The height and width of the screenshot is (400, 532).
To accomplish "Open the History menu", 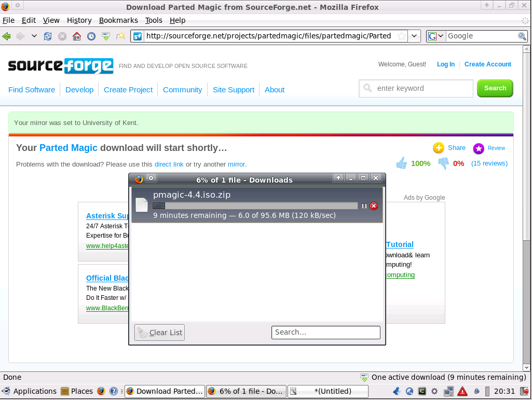I will point(79,20).
